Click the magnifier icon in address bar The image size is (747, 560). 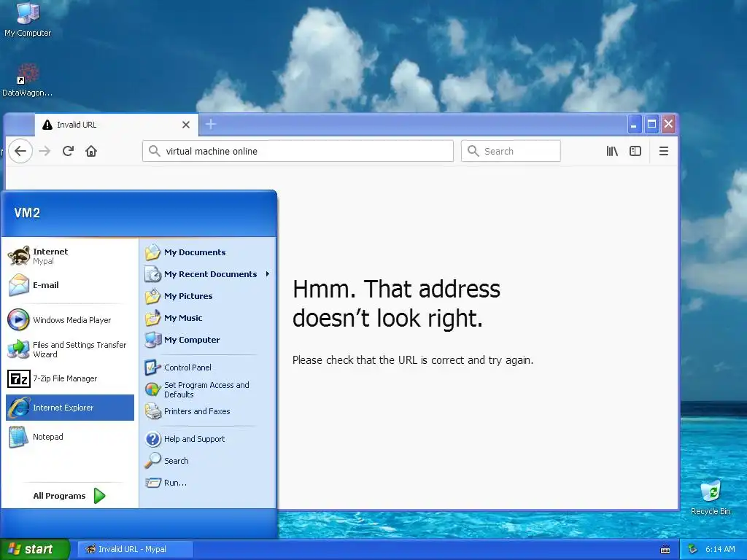pyautogui.click(x=155, y=152)
